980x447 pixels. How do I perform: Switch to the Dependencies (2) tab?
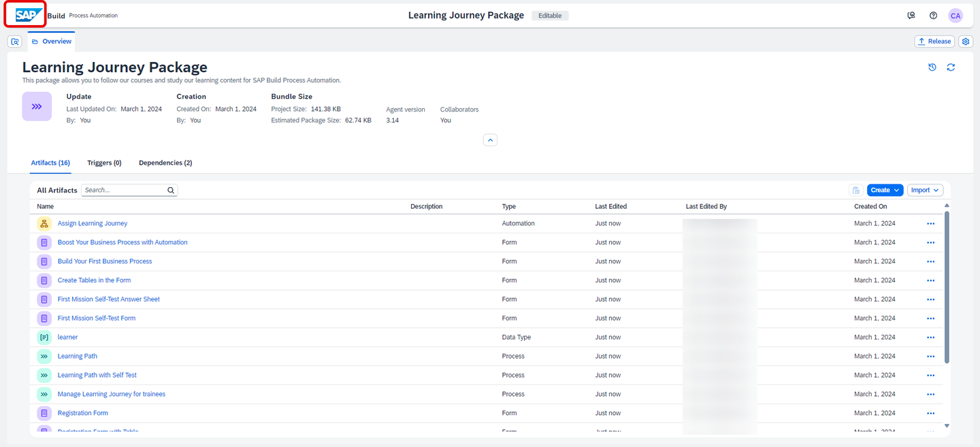(165, 163)
